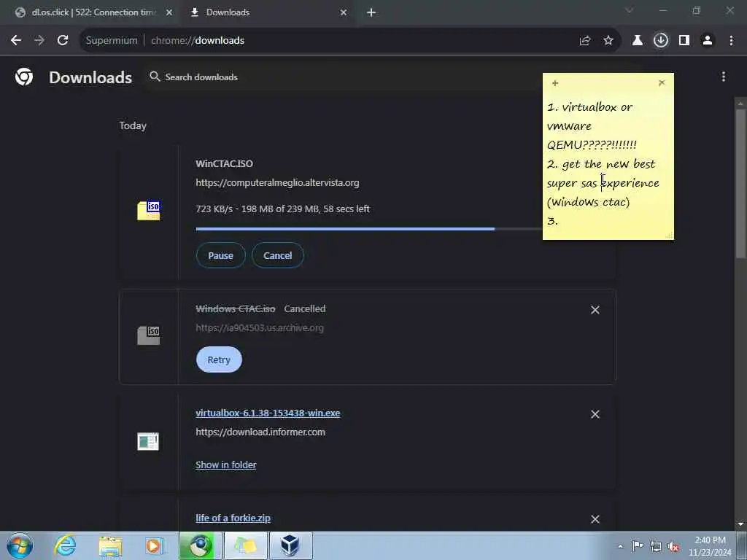
Task: Retry the cancelled Windows CTAC.iso download
Action: tap(219, 359)
